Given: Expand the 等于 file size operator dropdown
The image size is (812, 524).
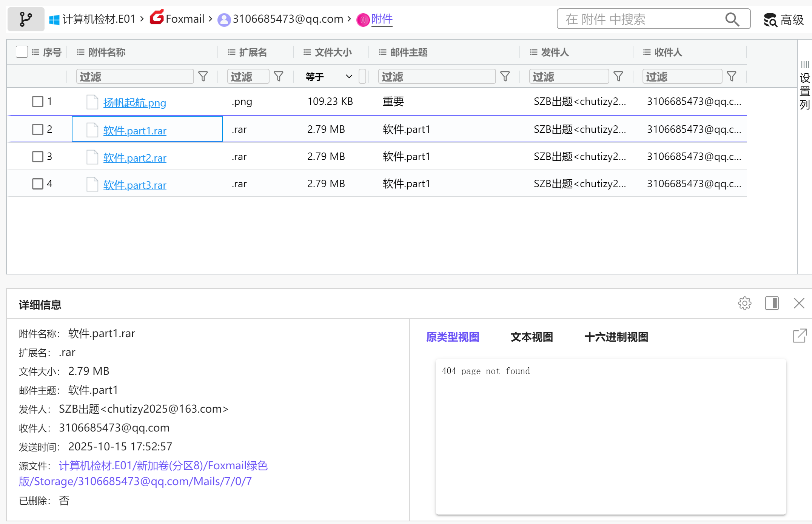Looking at the screenshot, I should click(x=348, y=77).
